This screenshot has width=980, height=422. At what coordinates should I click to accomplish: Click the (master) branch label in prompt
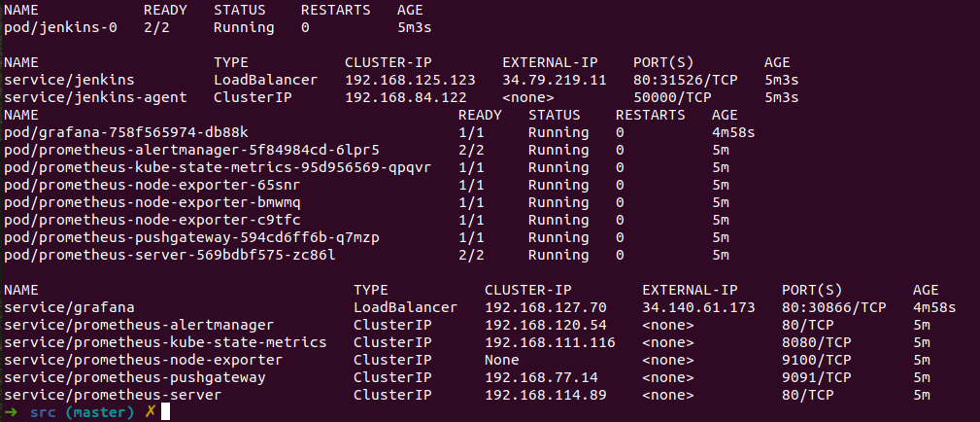(x=100, y=413)
